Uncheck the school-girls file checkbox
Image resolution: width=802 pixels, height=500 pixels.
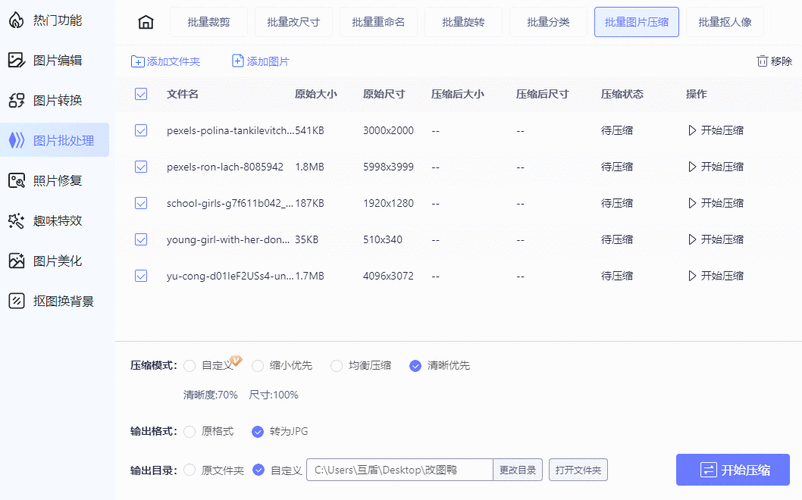(x=141, y=203)
